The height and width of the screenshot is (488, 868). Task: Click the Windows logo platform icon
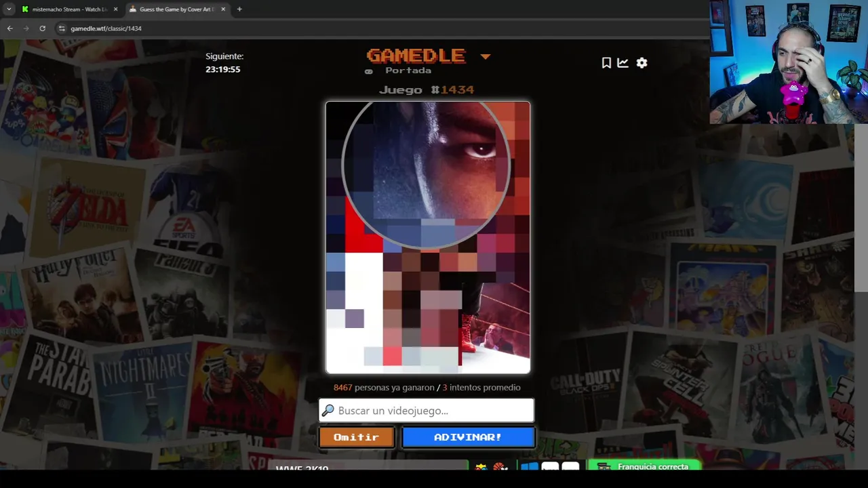click(x=529, y=467)
